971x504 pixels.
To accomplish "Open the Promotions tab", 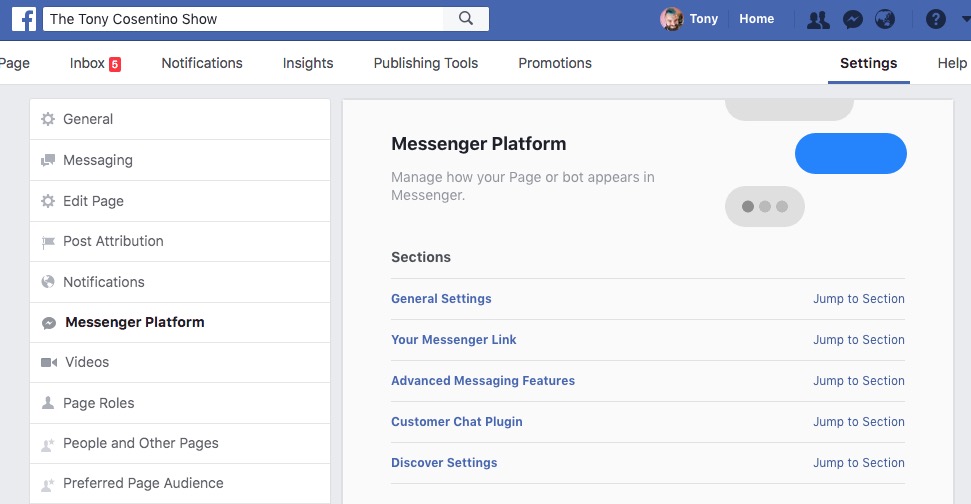I will coord(555,63).
